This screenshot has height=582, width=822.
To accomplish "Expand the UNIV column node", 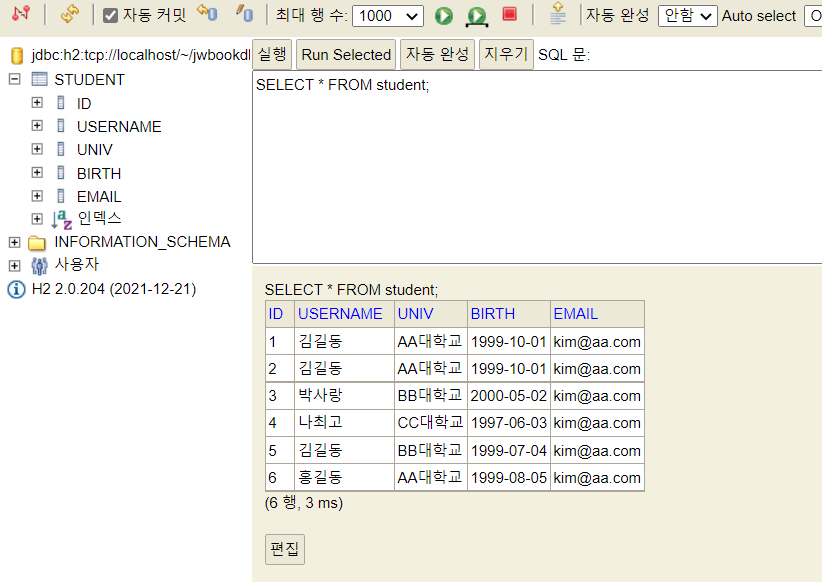I will pyautogui.click(x=37, y=149).
